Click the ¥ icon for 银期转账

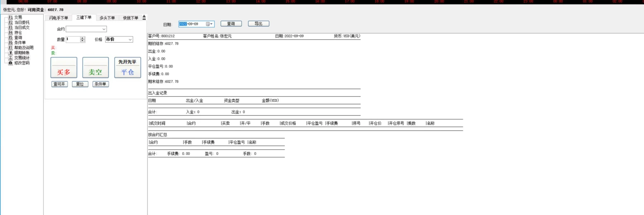click(x=10, y=53)
